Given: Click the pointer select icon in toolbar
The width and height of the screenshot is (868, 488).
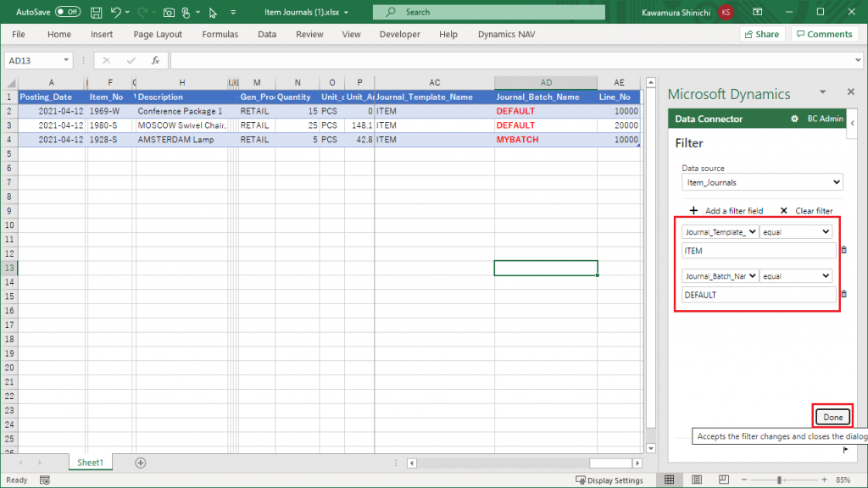Looking at the screenshot, I should (213, 12).
